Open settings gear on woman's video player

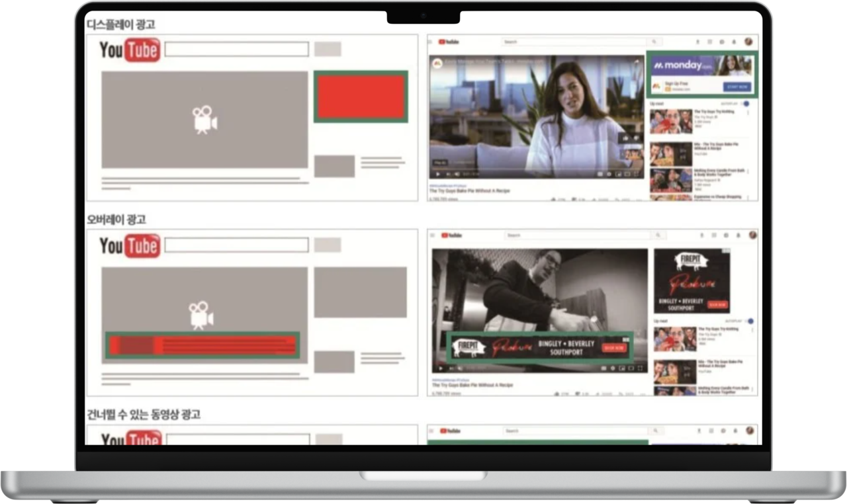[x=609, y=174]
